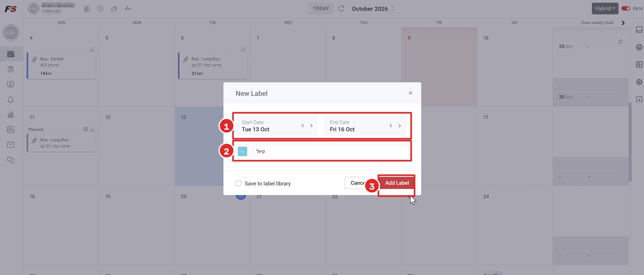Click the tablet view icon atop right rail
Image resolution: width=644 pixels, height=275 pixels.
coord(639,29)
